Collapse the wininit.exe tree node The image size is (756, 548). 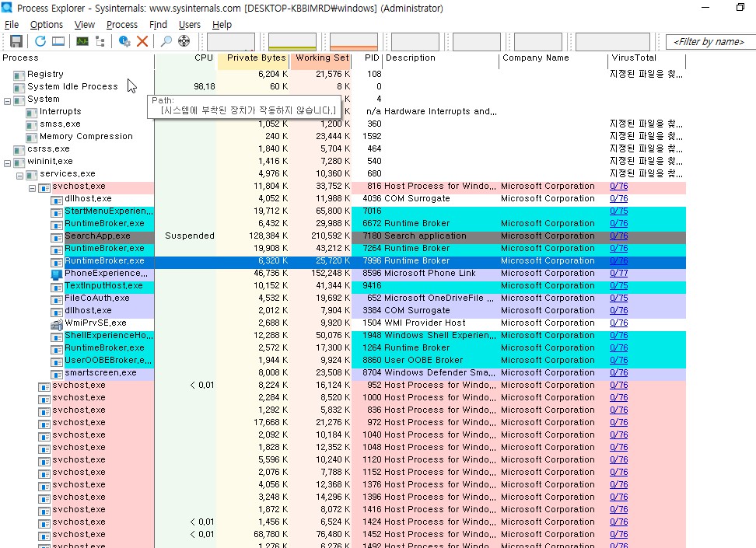[x=7, y=163]
